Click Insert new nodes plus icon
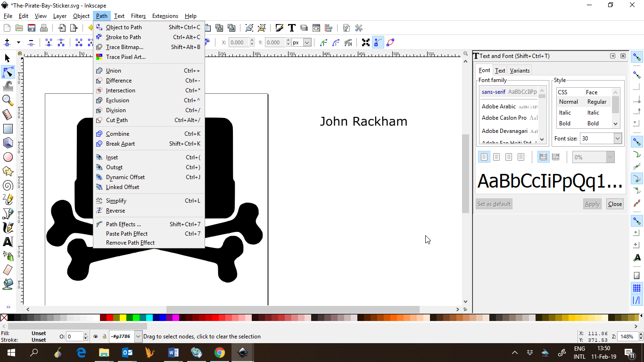644x362 pixels. (x=7, y=42)
